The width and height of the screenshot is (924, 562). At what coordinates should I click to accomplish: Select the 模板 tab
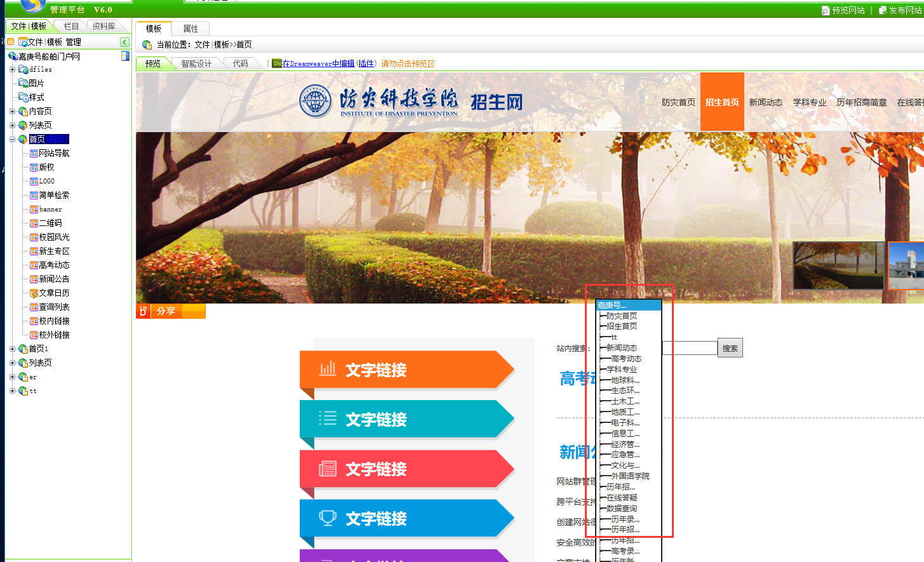click(154, 29)
